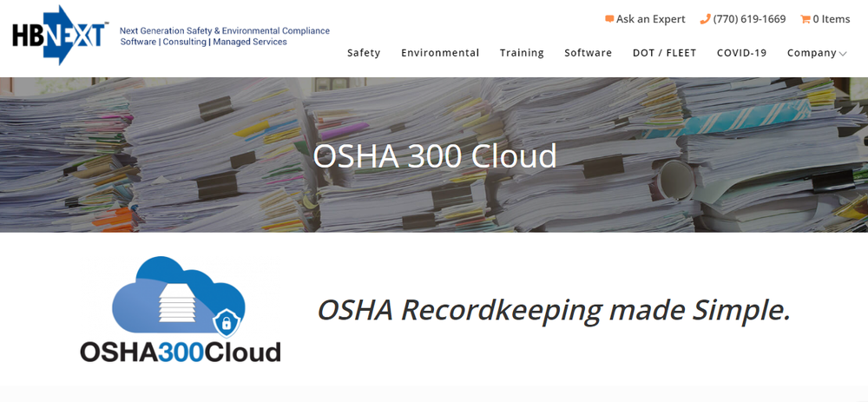Open the DOT / FLEET menu

664,53
